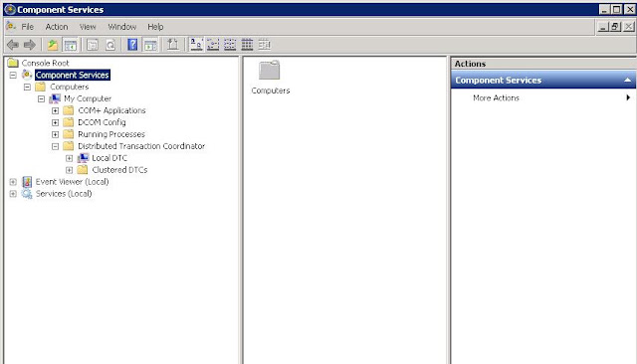Select Event Viewer (Local) label

[72, 182]
